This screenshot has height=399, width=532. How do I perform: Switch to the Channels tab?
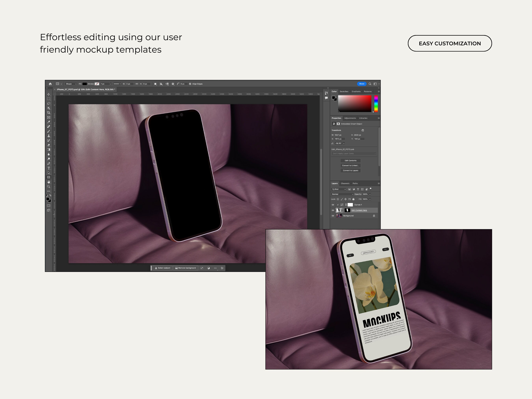[x=345, y=183]
